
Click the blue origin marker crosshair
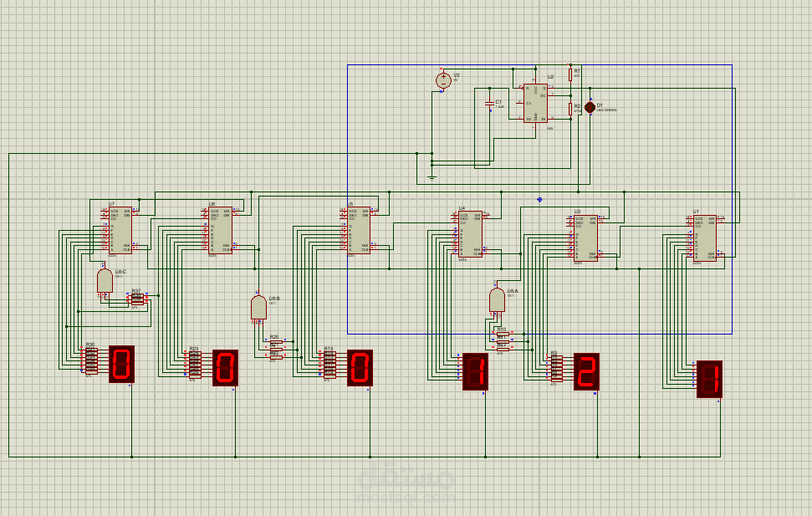[x=539, y=199]
